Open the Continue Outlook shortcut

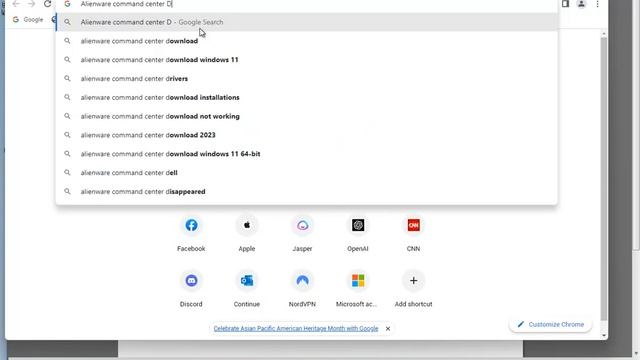point(247,290)
